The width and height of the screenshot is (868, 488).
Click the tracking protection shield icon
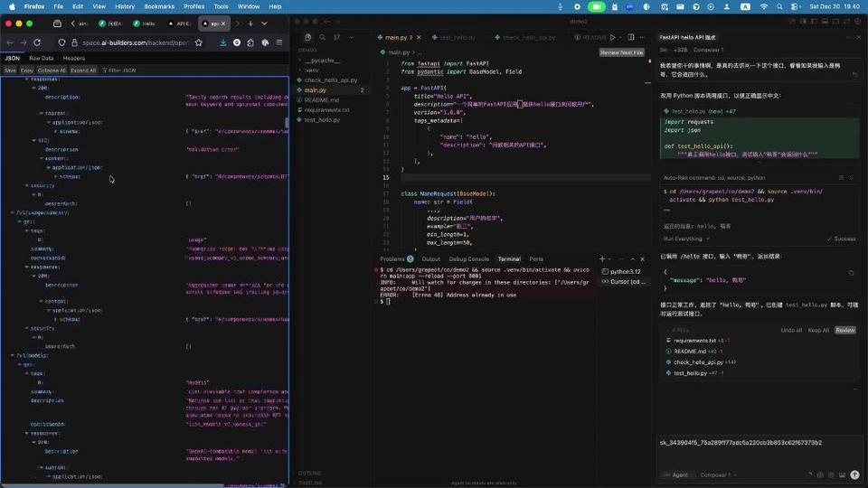tap(61, 42)
